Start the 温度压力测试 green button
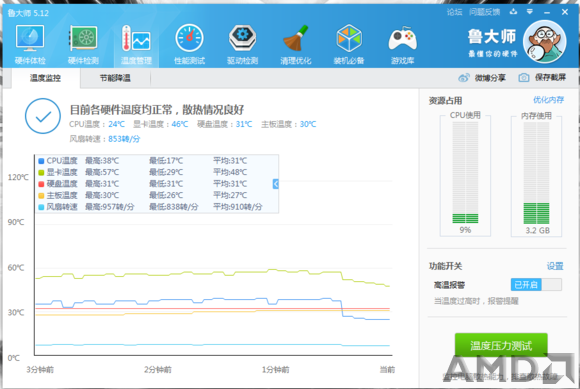This screenshot has width=580, height=389. pos(501,346)
